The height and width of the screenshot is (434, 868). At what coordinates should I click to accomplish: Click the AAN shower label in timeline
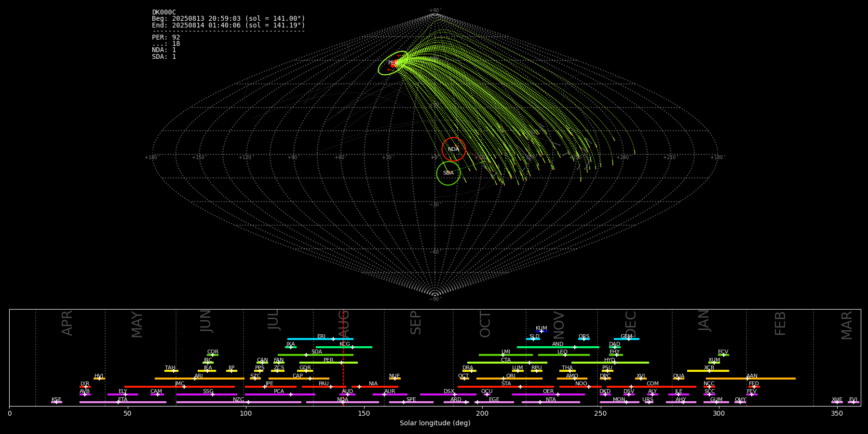point(752,376)
